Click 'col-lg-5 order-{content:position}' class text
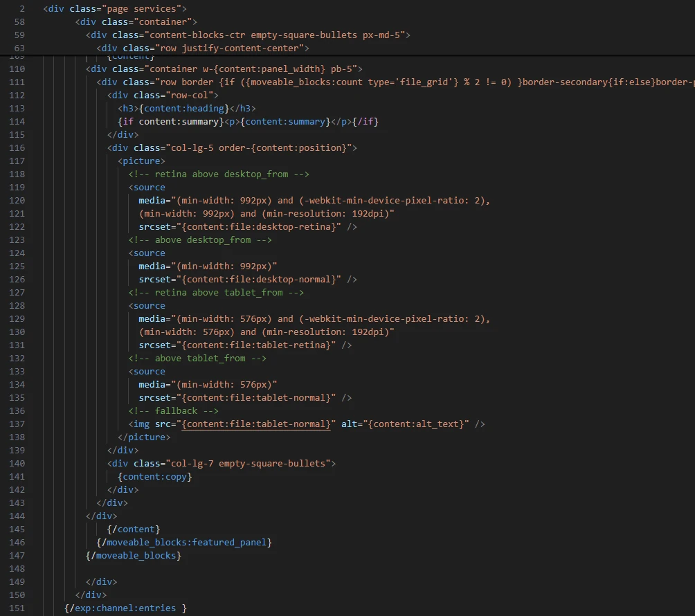Screen dimensions: 695x616 click(x=258, y=147)
